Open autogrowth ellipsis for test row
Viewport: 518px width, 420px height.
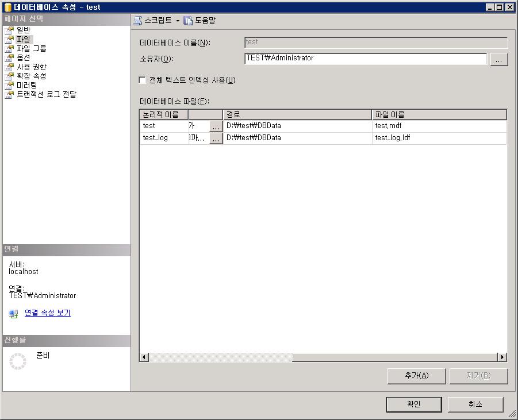(216, 126)
